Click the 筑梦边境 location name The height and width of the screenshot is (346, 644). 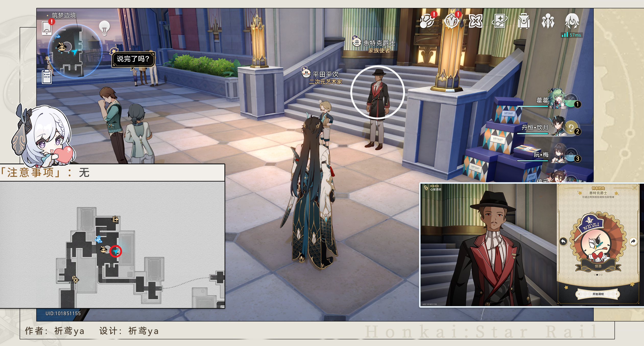(x=64, y=15)
